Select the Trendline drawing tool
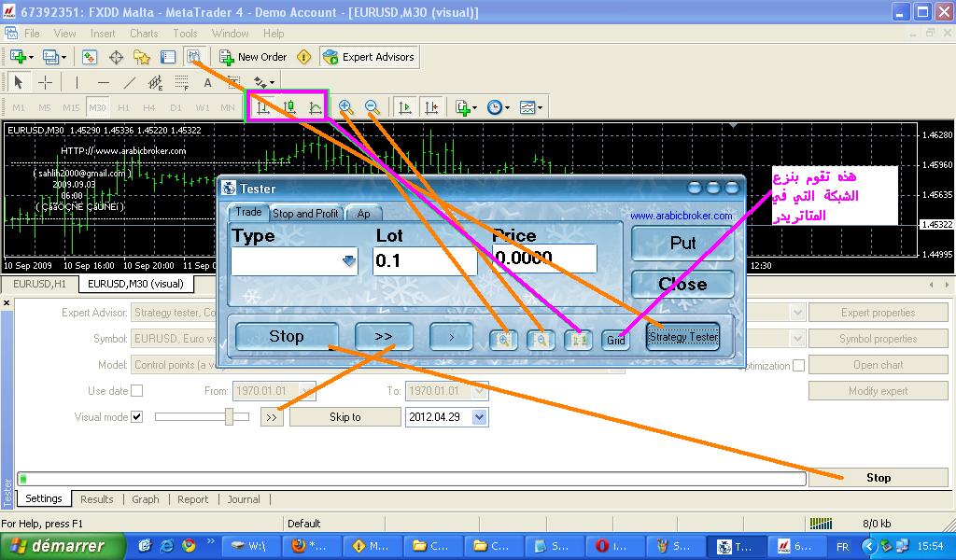 coord(130,82)
